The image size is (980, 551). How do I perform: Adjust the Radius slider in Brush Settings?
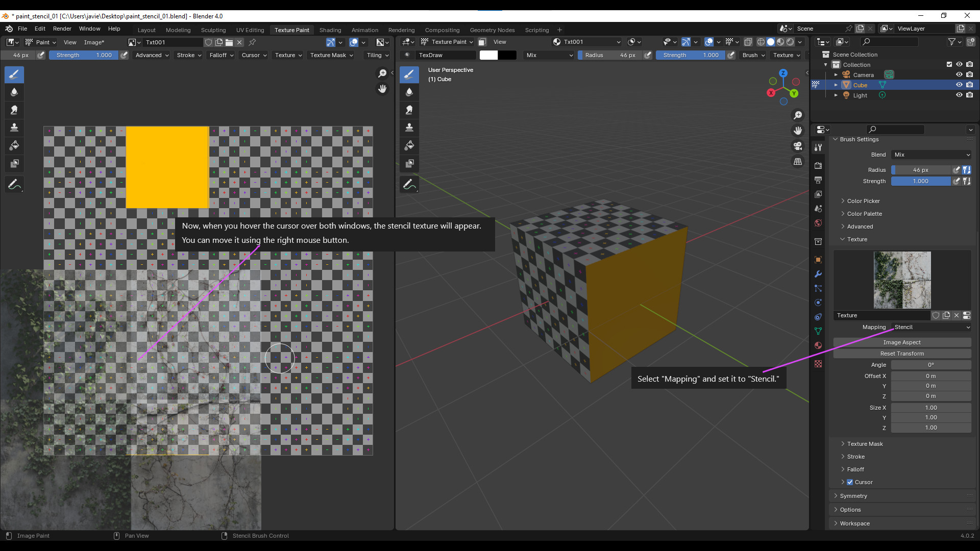point(921,170)
